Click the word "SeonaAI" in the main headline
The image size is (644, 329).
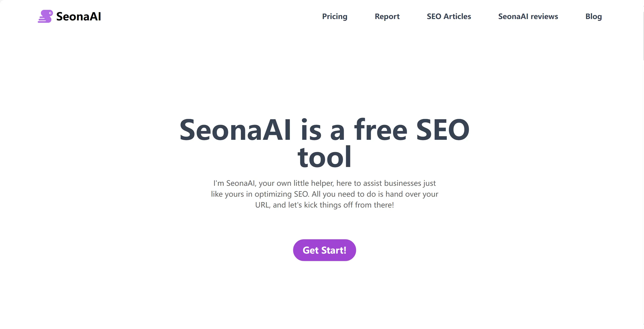(235, 130)
